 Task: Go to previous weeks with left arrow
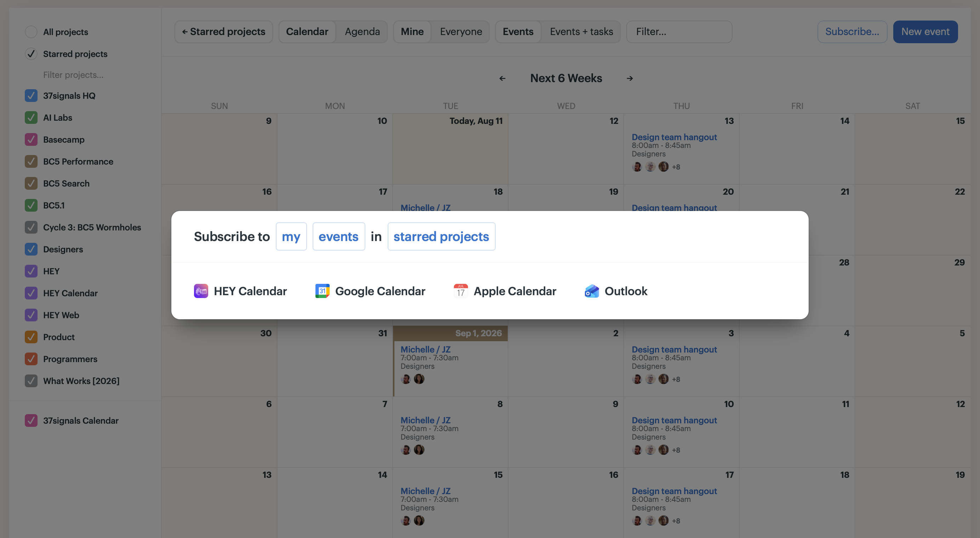click(x=502, y=78)
